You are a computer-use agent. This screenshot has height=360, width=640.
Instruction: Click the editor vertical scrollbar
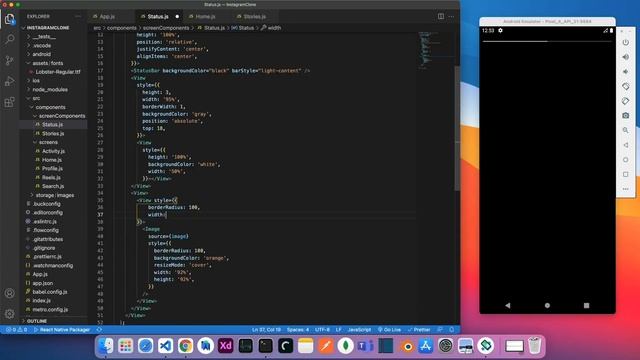[457, 128]
